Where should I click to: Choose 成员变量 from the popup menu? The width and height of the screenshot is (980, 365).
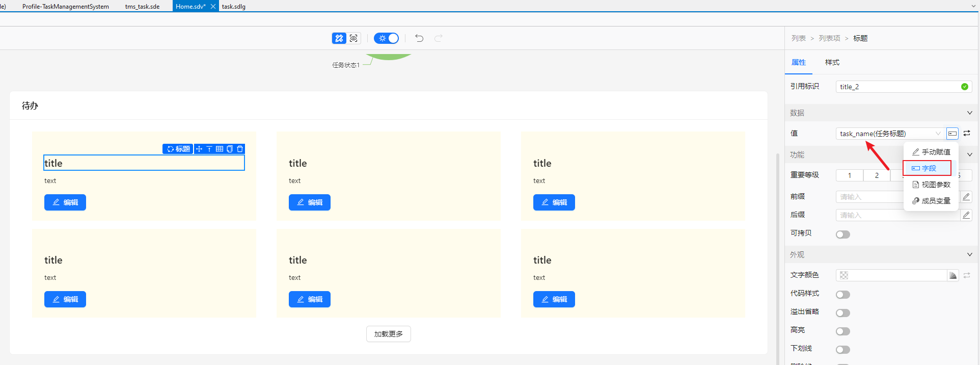(931, 201)
